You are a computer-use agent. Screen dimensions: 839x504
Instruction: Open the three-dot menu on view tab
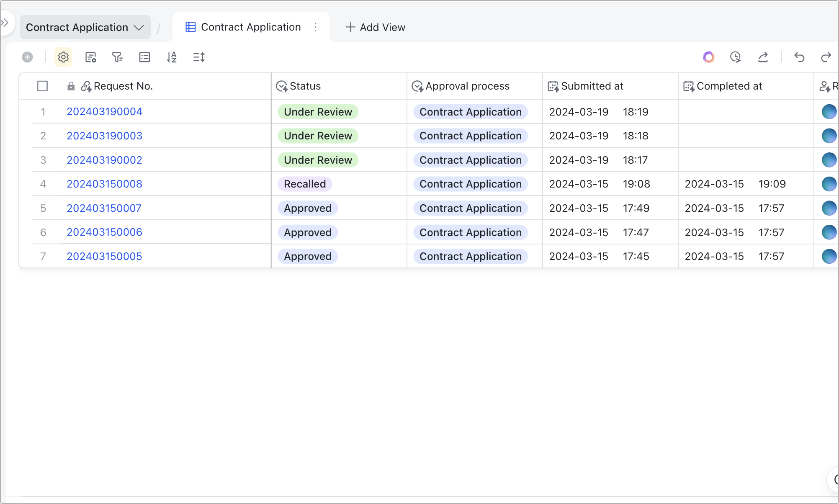point(316,27)
